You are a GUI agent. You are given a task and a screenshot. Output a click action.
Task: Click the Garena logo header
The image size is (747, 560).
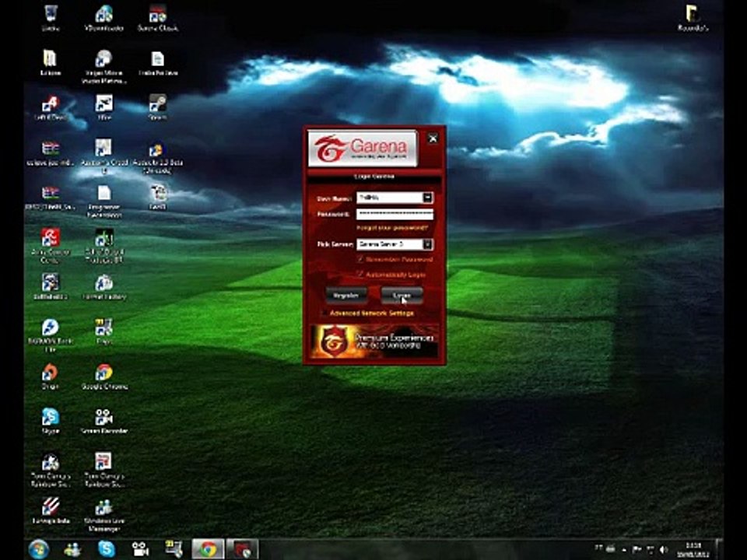pos(363,148)
